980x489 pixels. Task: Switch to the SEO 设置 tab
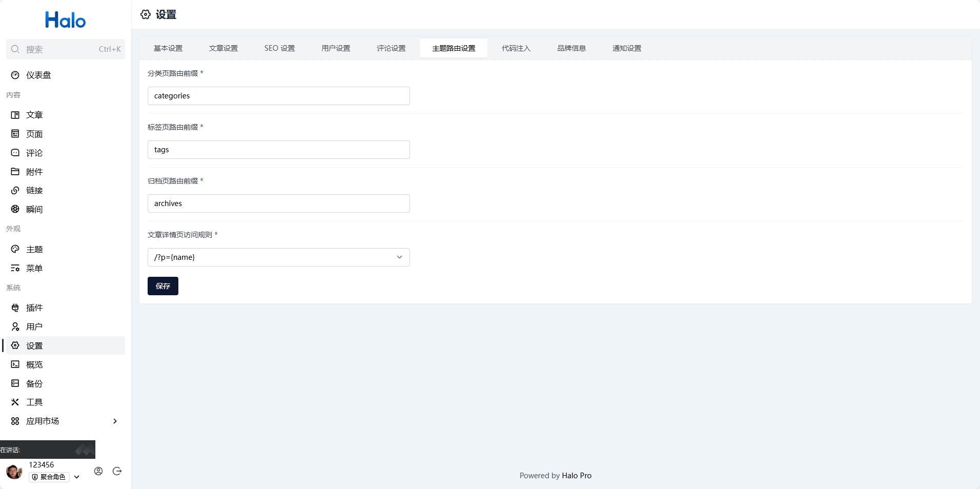pos(279,48)
